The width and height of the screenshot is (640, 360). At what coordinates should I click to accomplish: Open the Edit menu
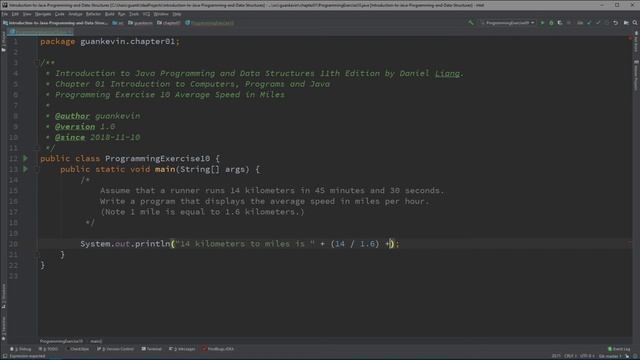point(15,14)
